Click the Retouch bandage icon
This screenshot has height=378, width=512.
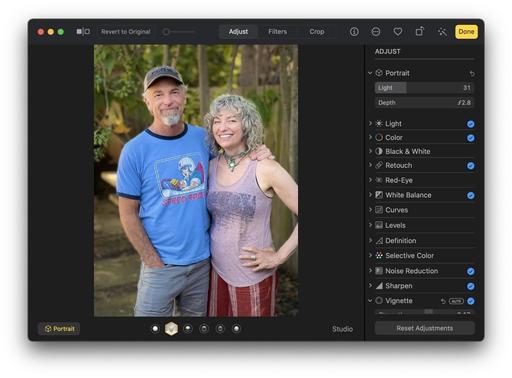379,165
